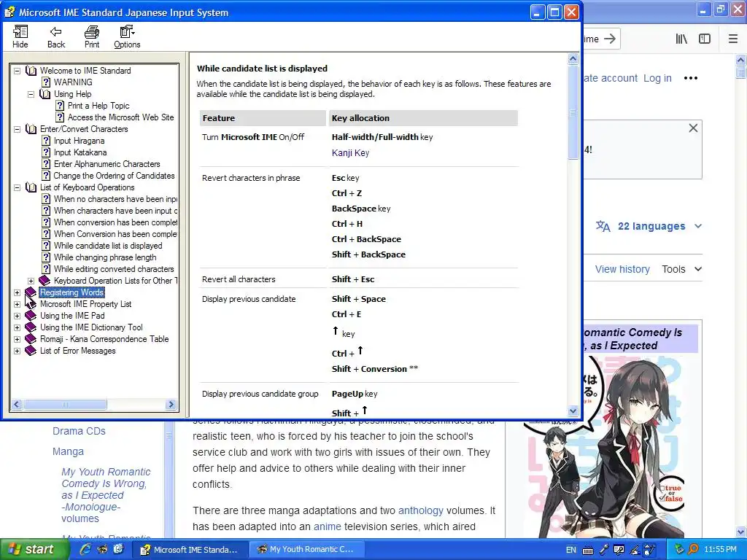The width and height of the screenshot is (747, 560).
Task: Click the Using the IME Pad book icon
Action: click(x=31, y=316)
